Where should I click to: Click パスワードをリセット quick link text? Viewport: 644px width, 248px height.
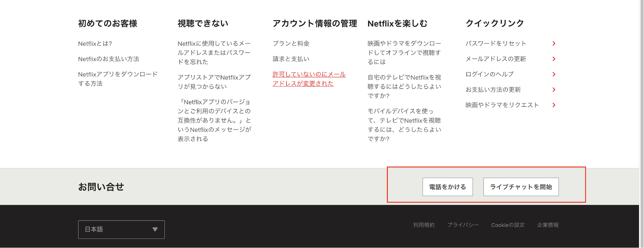[496, 43]
